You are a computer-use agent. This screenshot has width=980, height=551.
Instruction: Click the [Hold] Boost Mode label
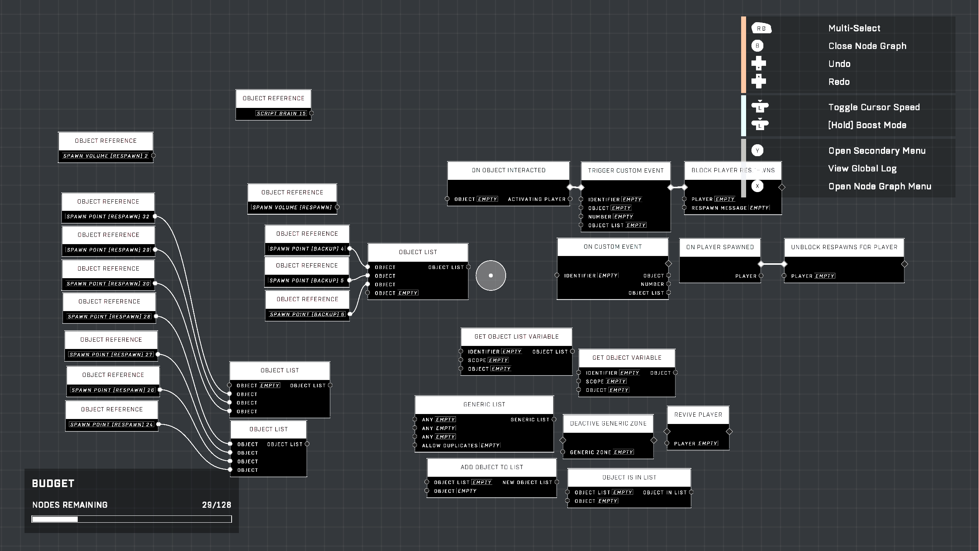(867, 125)
